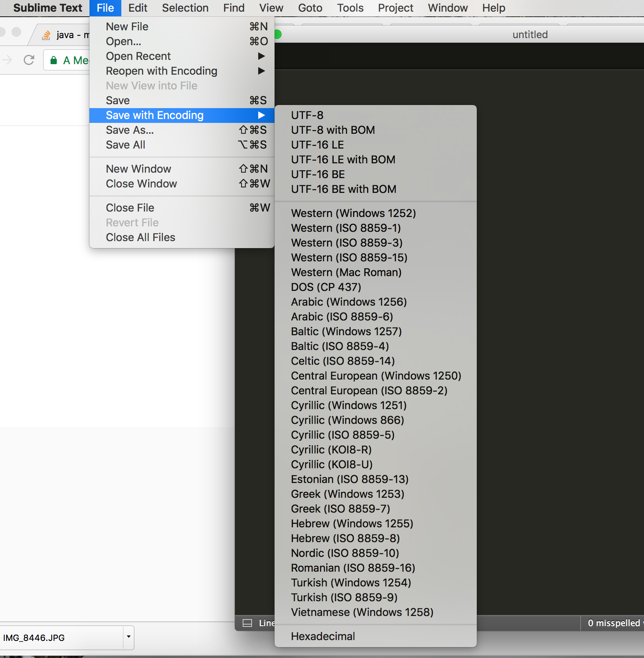This screenshot has width=644, height=658.
Task: Select Close Window menu item
Action: click(182, 184)
